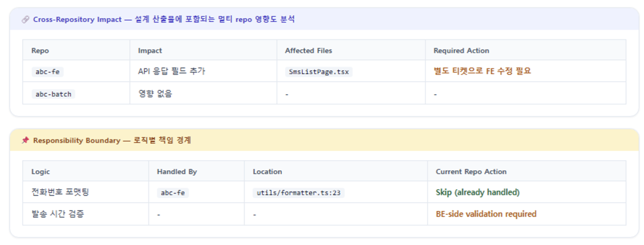This screenshot has height=245, width=644.
Task: Select the Cross-Repository Impact header title
Action: point(164,19)
